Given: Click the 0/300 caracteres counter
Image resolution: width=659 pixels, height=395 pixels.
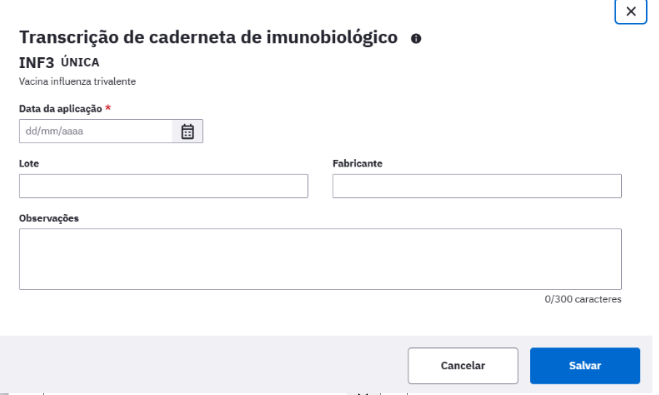Looking at the screenshot, I should pyautogui.click(x=583, y=299).
